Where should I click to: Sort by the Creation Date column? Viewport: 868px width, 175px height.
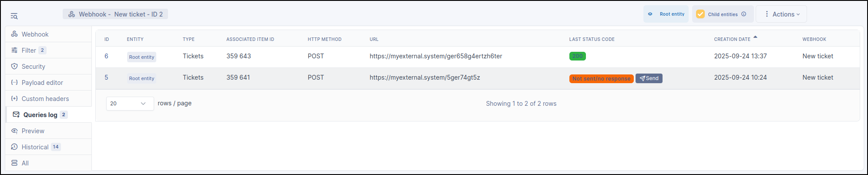click(732, 39)
